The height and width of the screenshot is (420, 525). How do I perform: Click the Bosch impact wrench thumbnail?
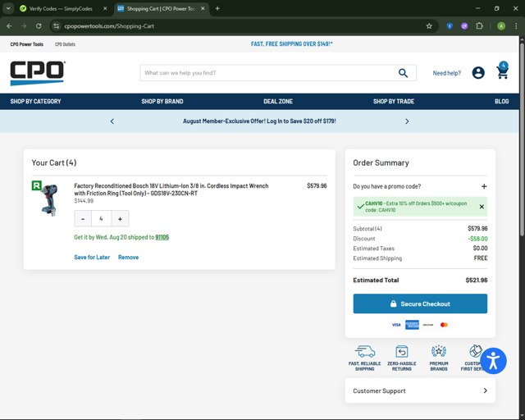pos(49,200)
